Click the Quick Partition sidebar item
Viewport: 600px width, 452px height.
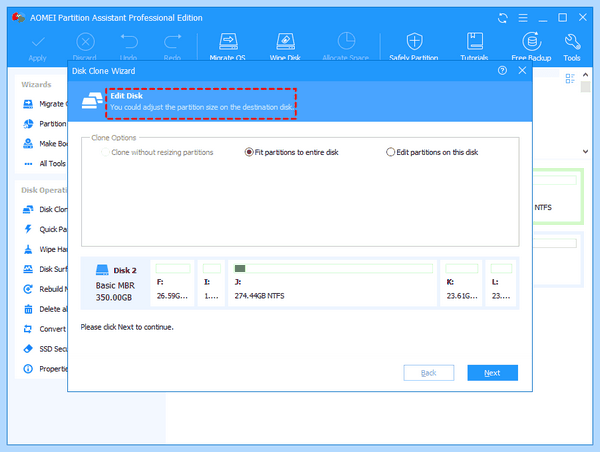coord(45,229)
